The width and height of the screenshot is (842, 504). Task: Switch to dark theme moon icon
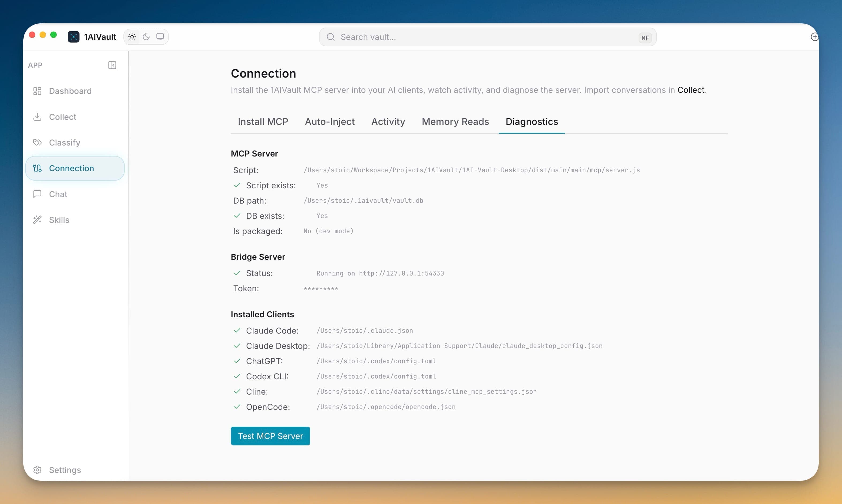(146, 37)
